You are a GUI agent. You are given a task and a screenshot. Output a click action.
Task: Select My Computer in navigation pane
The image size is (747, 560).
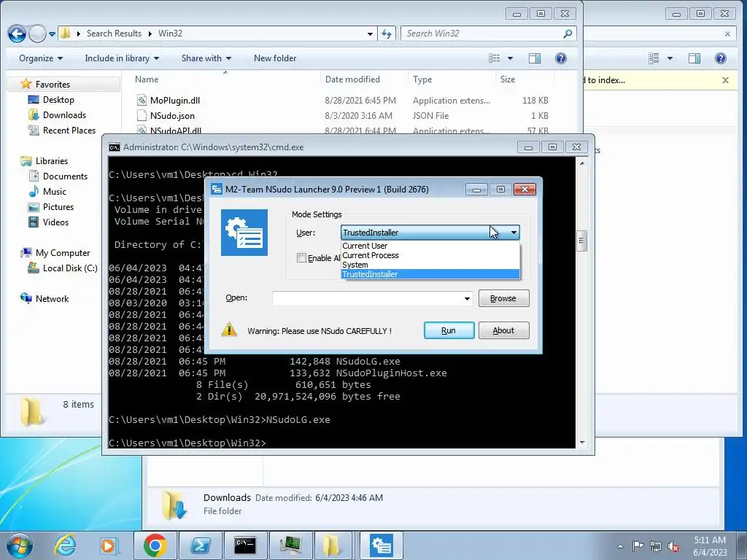[63, 253]
